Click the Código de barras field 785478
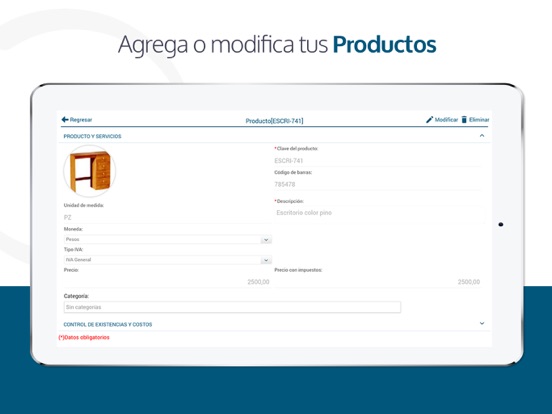 [x=377, y=184]
